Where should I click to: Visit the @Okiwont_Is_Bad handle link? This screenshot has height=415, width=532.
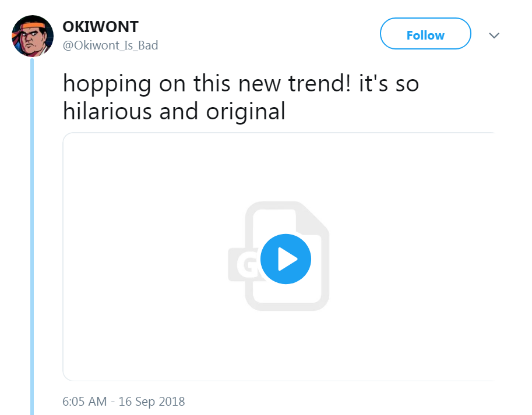pyautogui.click(x=110, y=45)
